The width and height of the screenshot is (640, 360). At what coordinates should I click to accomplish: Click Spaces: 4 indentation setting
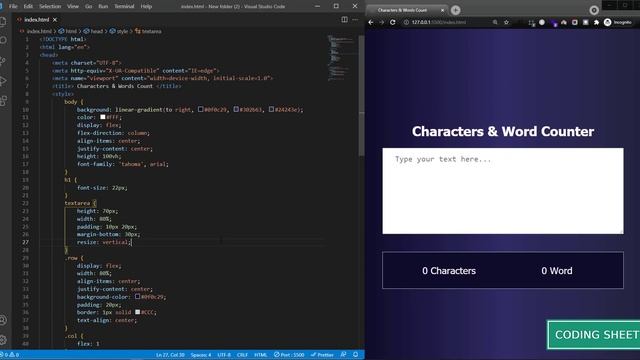[x=201, y=355]
